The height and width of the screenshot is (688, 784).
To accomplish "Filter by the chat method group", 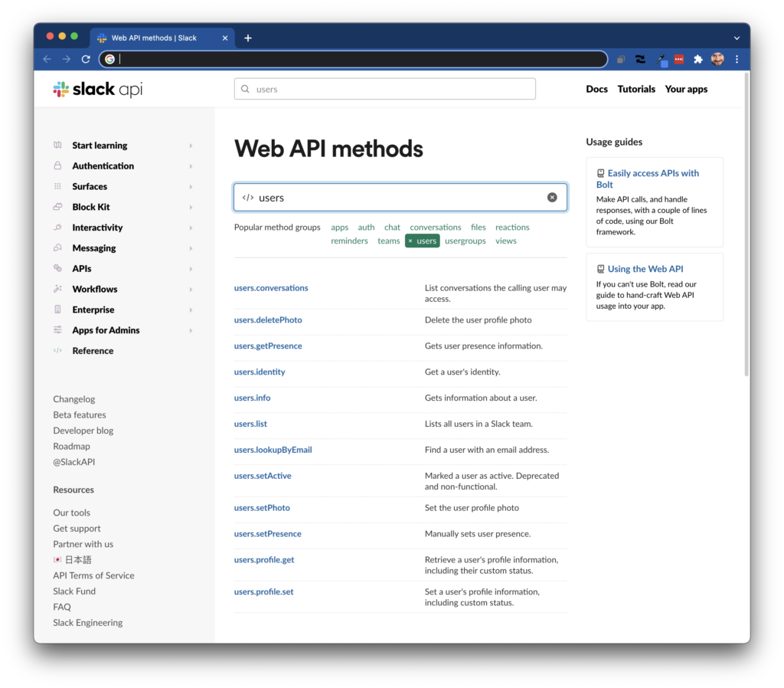I will 392,228.
